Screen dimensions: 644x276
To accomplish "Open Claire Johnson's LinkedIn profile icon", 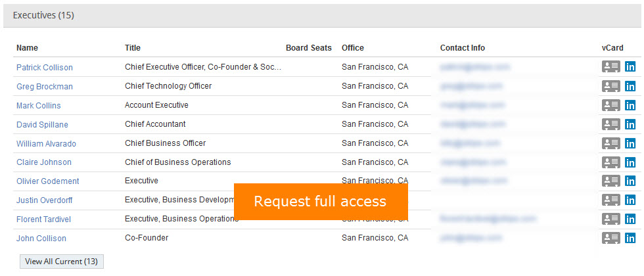I will pos(630,162).
